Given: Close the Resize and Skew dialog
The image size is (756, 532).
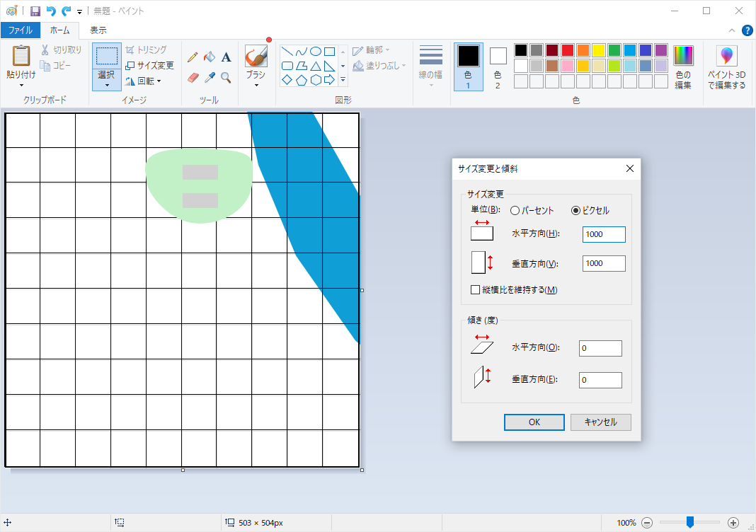Looking at the screenshot, I should [630, 168].
